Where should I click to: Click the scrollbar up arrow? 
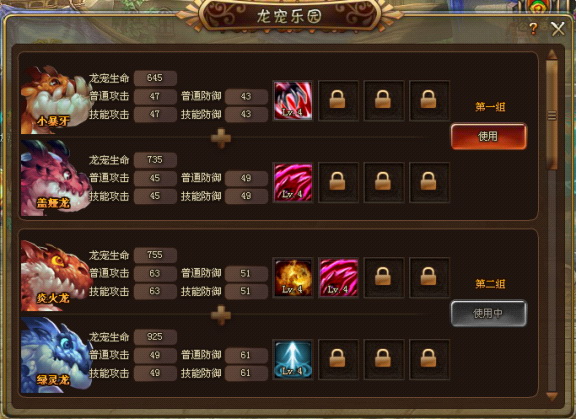pos(552,54)
